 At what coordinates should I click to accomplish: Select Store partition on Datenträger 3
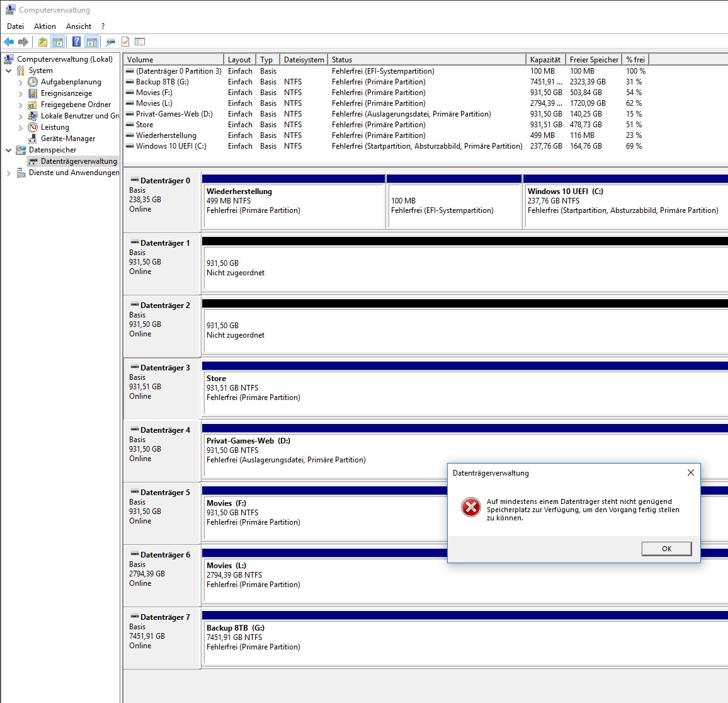coord(465,388)
